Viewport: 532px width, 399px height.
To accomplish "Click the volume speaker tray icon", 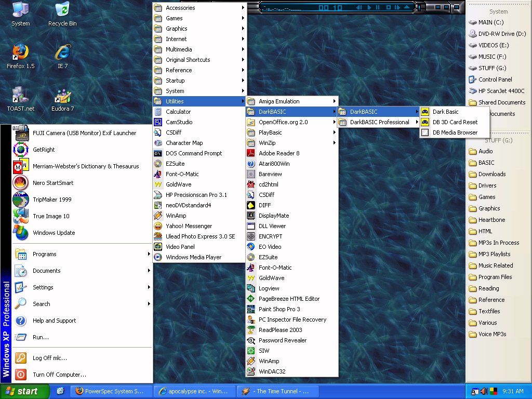I will click(484, 391).
